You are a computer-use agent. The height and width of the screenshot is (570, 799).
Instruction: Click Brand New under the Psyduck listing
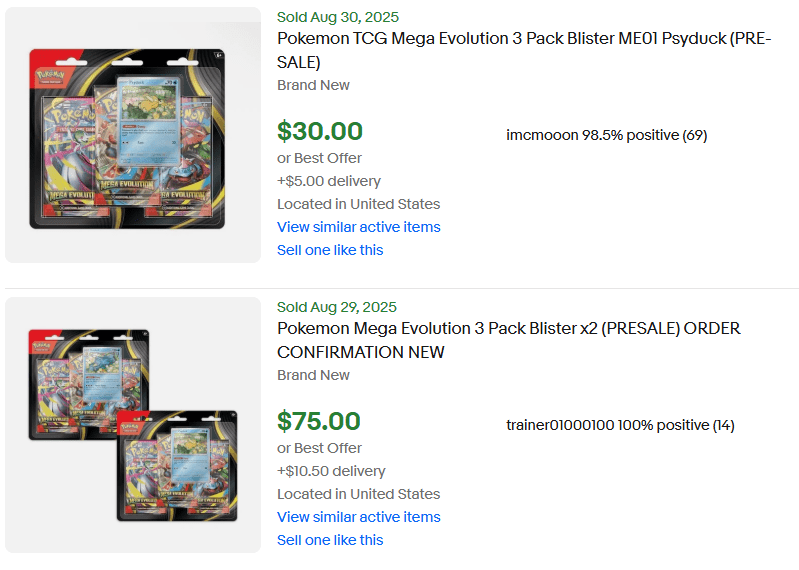313,85
